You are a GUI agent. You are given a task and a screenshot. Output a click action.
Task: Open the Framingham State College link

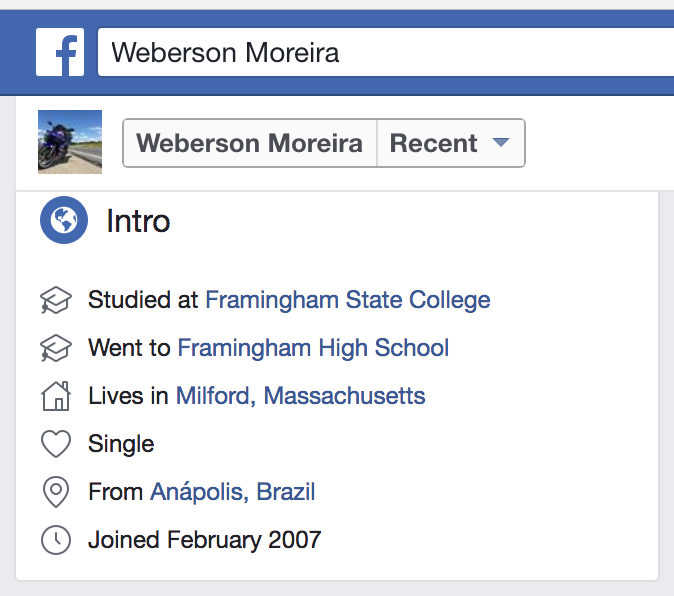347,299
